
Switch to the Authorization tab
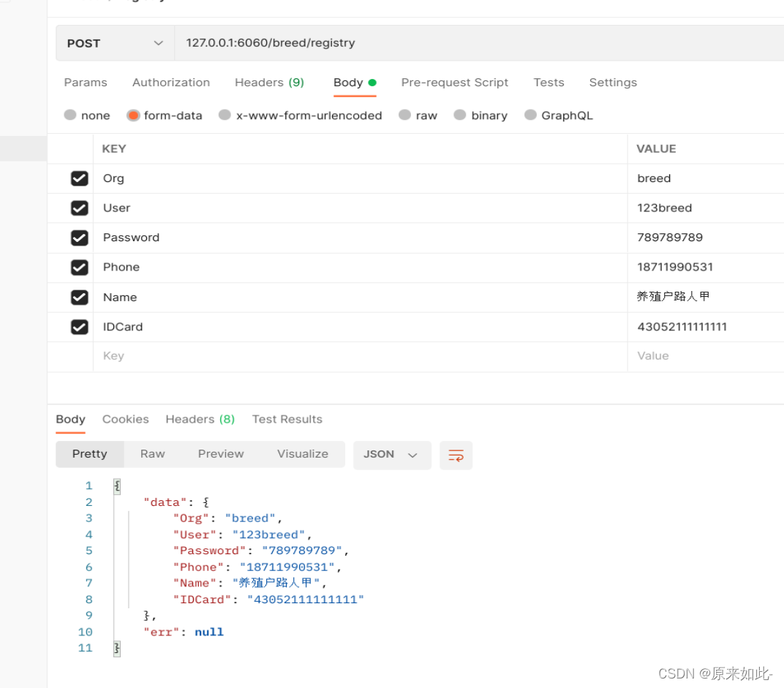click(x=171, y=83)
